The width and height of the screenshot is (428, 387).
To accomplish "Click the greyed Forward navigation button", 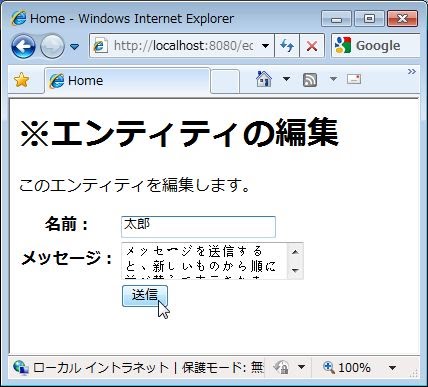I will 52,46.
